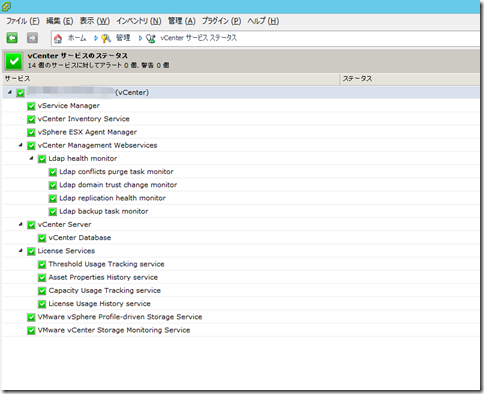Click status icon of vCenter Inventory Service

31,119
